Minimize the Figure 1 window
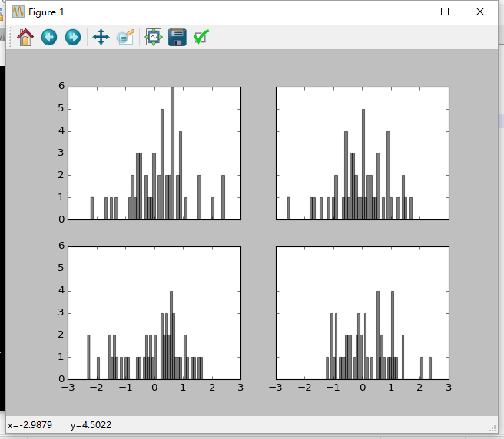The height and width of the screenshot is (439, 504). pyautogui.click(x=410, y=12)
